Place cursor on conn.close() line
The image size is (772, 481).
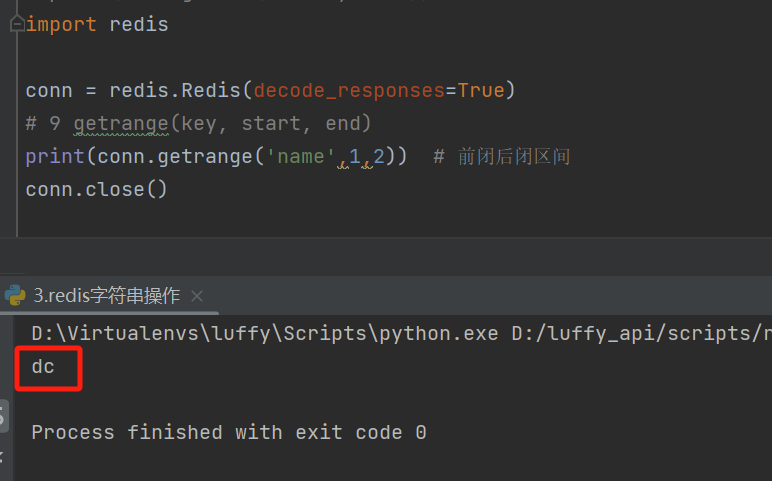point(97,189)
